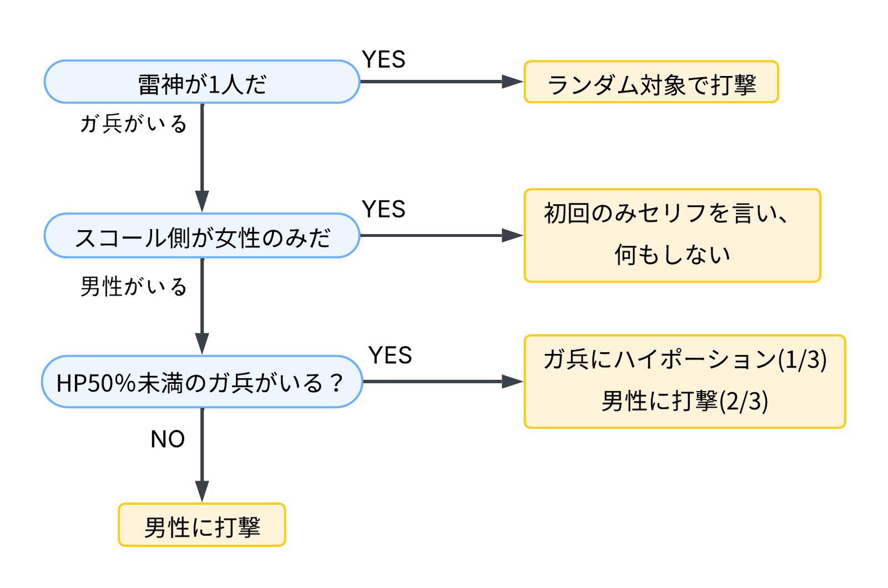
Task: Click the YES label beside 雷神が1人だ
Action: point(384,59)
